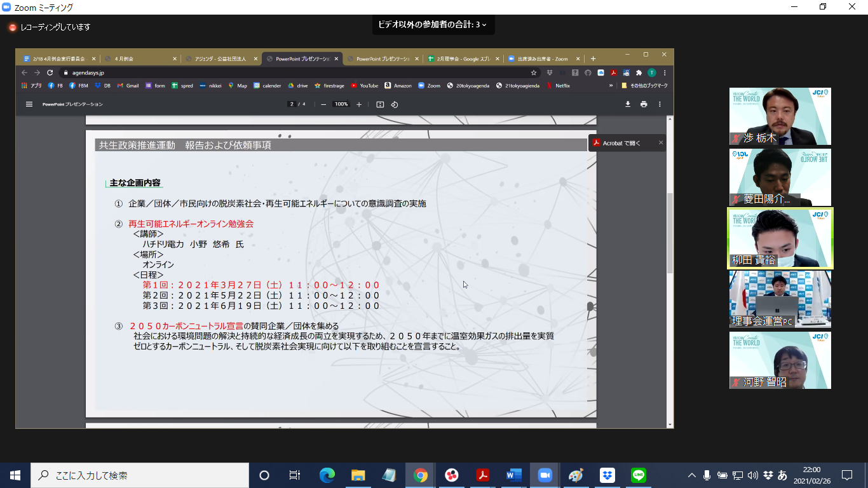Open LINE from the Windows taskbar
The image size is (868, 488).
[638, 475]
